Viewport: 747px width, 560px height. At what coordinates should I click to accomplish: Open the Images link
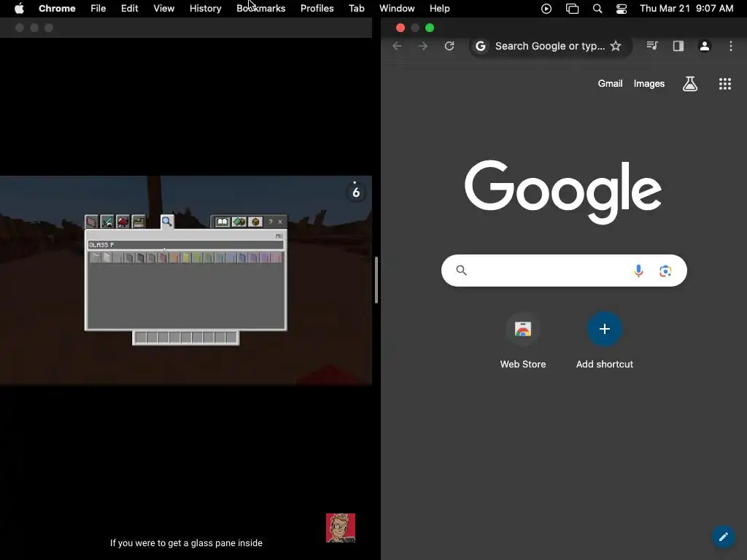coord(649,83)
